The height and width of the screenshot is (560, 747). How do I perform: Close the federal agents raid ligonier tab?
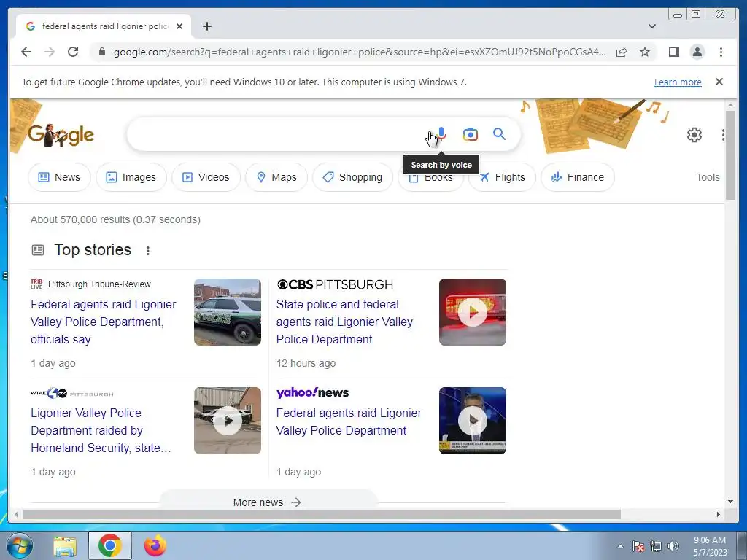pyautogui.click(x=179, y=26)
